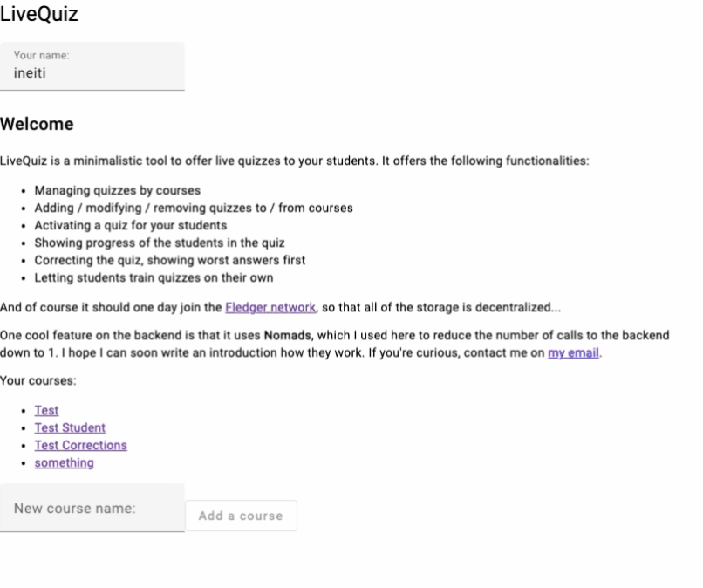
Task: Click the Welcome heading
Action: pos(37,124)
